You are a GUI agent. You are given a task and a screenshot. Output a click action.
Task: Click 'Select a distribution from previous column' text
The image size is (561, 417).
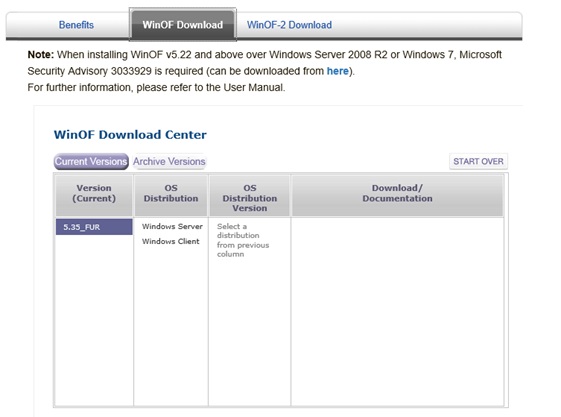[x=243, y=240]
